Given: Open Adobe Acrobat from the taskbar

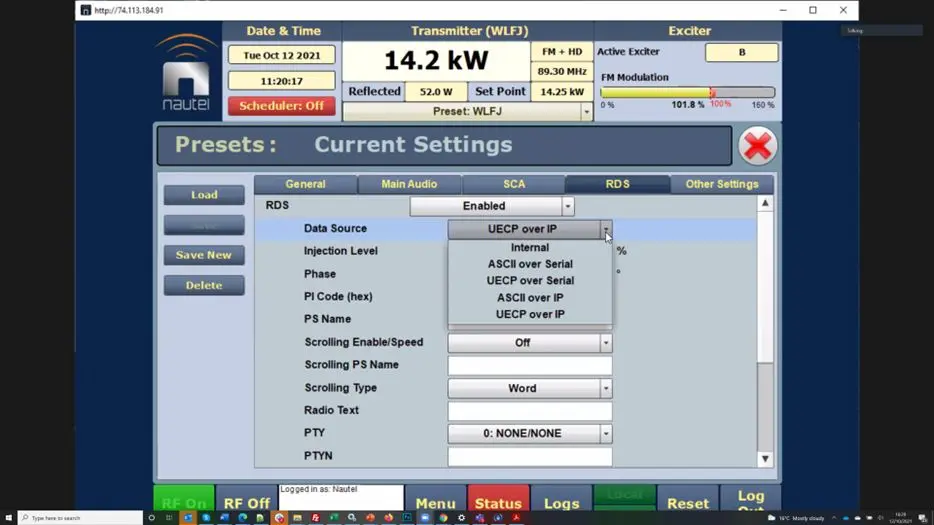Looking at the screenshot, I should tap(516, 518).
